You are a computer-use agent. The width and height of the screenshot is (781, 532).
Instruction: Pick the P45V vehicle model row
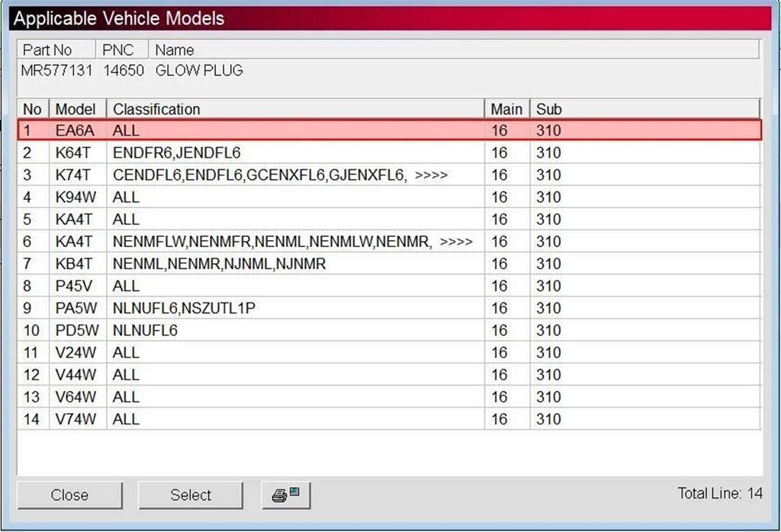click(75, 286)
